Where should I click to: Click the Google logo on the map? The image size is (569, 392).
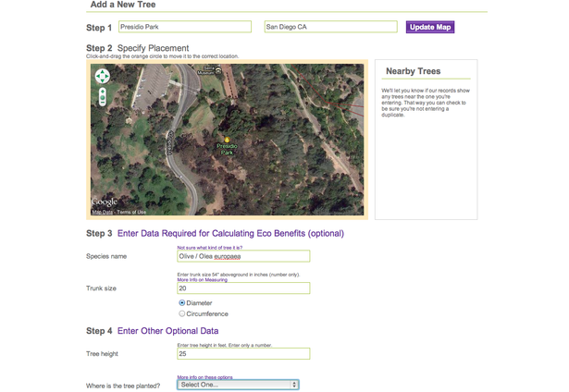[105, 202]
